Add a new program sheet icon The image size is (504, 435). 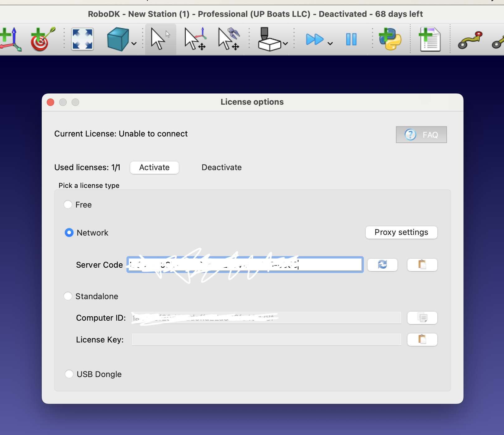[430, 39]
